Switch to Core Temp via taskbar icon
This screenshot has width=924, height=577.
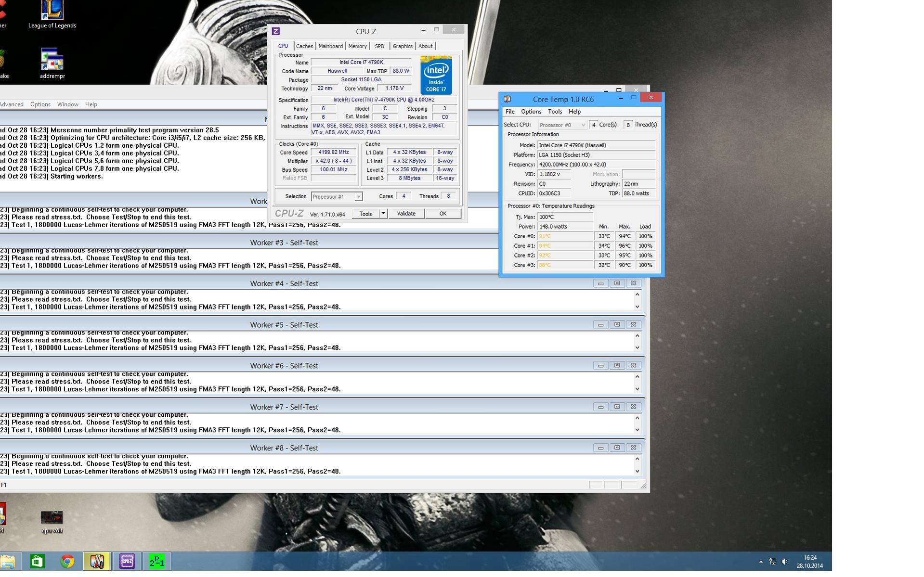[97, 561]
